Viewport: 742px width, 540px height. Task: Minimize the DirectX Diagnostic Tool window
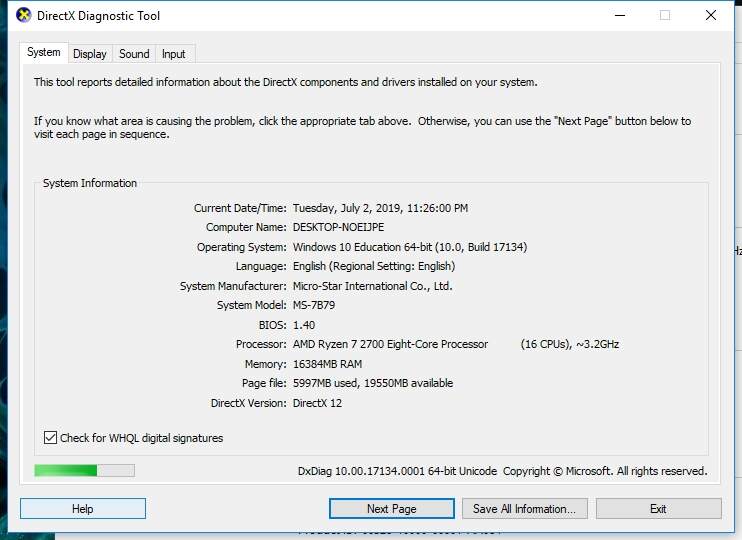(x=620, y=15)
